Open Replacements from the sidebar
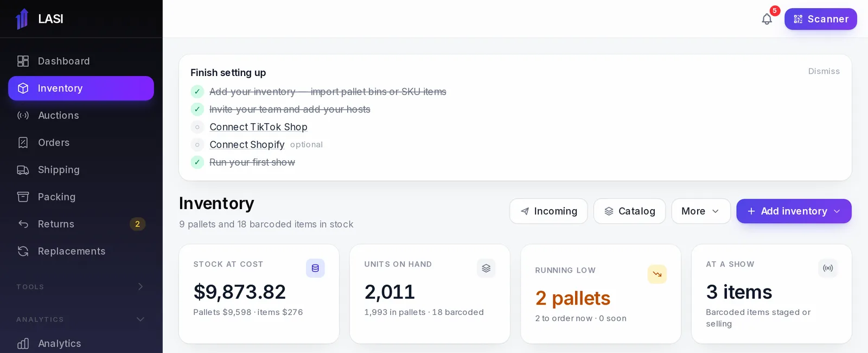Image resolution: width=868 pixels, height=353 pixels. 81,251
